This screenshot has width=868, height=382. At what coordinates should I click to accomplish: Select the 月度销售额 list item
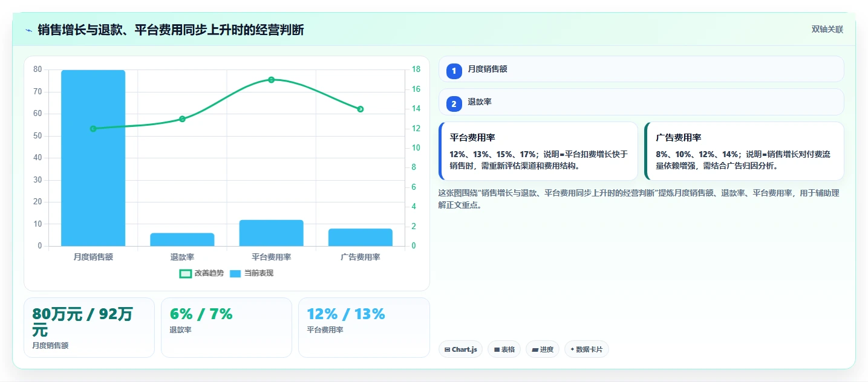(x=641, y=69)
